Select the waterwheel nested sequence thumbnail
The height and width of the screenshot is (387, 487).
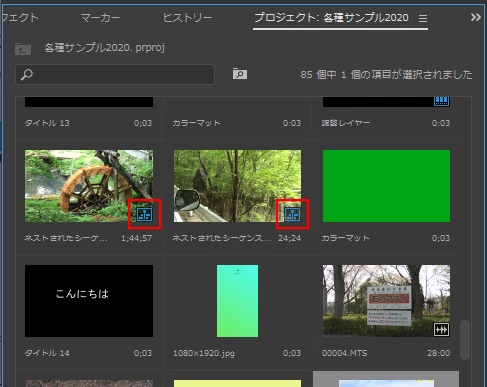coord(89,186)
